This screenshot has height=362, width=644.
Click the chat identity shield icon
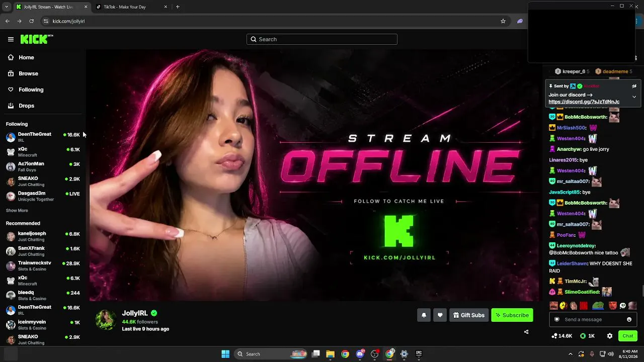(x=556, y=319)
